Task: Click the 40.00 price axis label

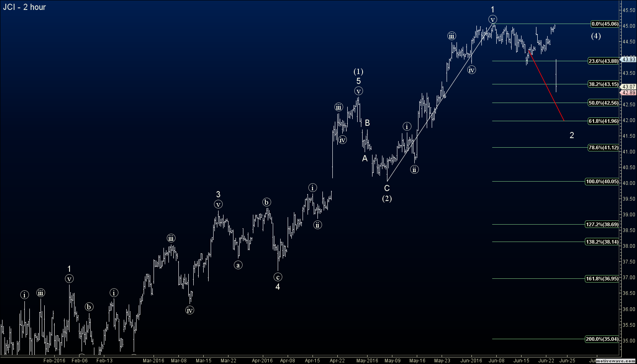Action: click(x=629, y=183)
